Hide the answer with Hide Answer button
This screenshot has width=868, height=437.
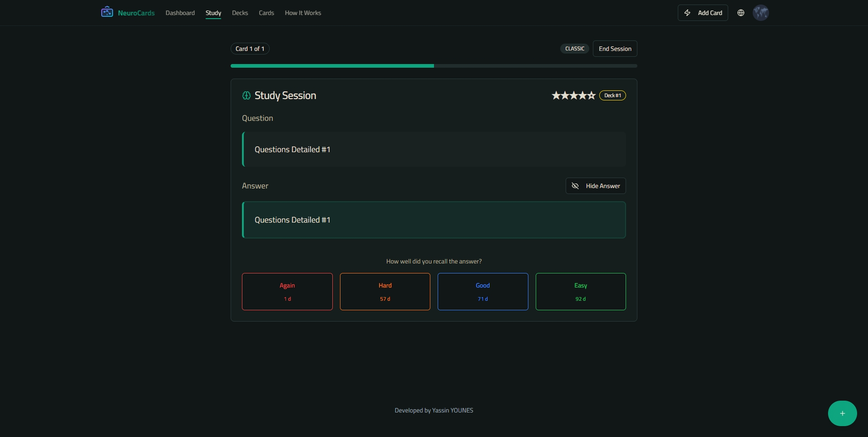[596, 186]
